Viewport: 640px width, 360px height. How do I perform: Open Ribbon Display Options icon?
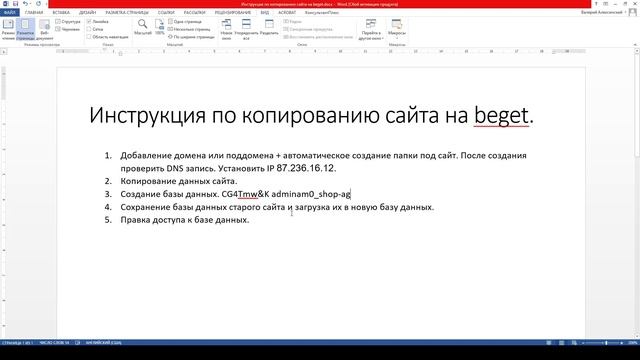click(606, 4)
